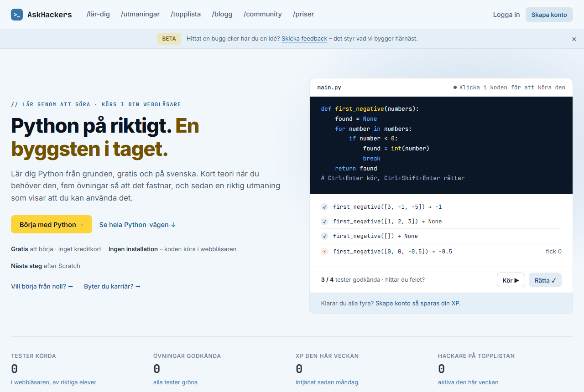Go to /utmaningar in navigation
The height and width of the screenshot is (392, 584).
[x=140, y=14]
